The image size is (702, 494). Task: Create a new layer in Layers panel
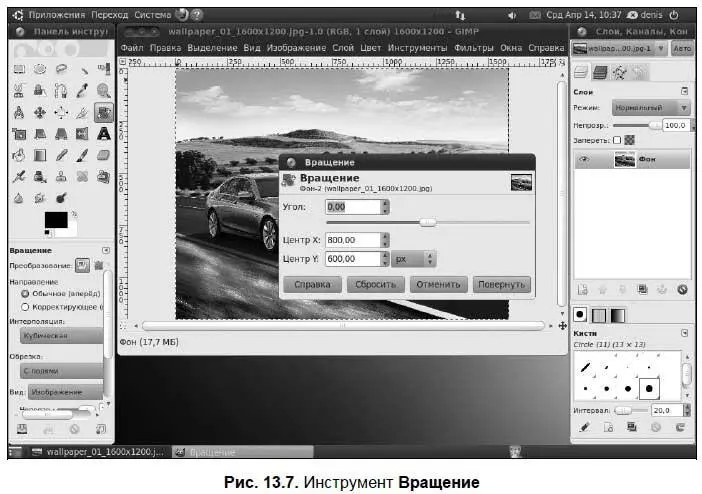(x=582, y=290)
